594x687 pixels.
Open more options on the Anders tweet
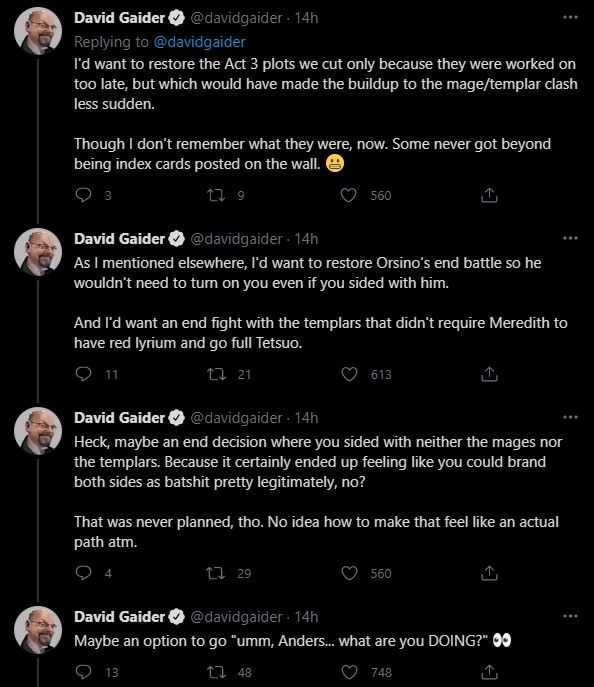(x=570, y=616)
